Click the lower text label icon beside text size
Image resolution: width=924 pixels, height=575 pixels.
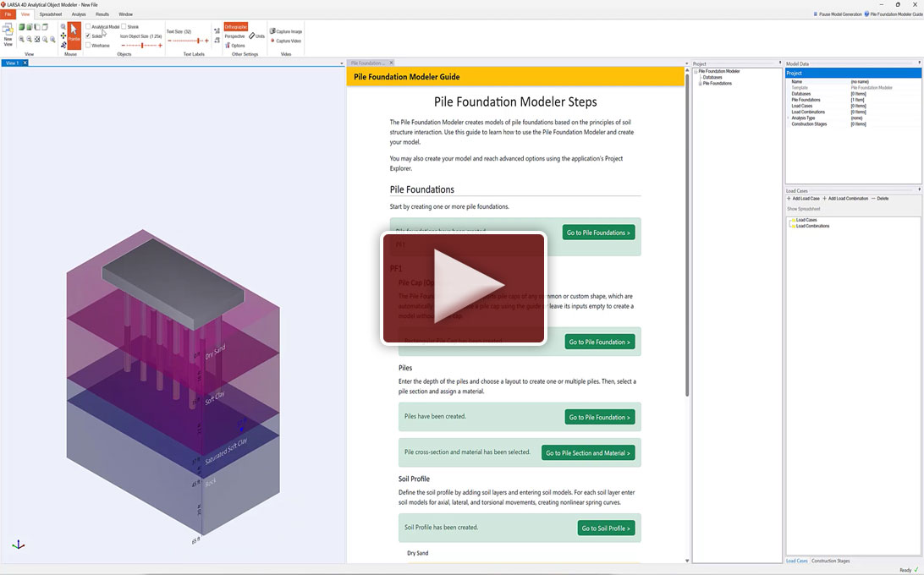(x=217, y=40)
